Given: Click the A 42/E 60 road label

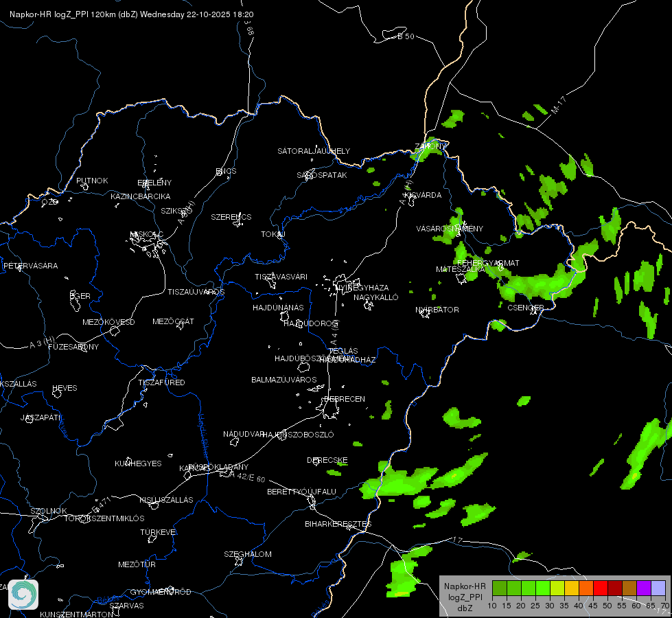Looking at the screenshot, I should [247, 477].
